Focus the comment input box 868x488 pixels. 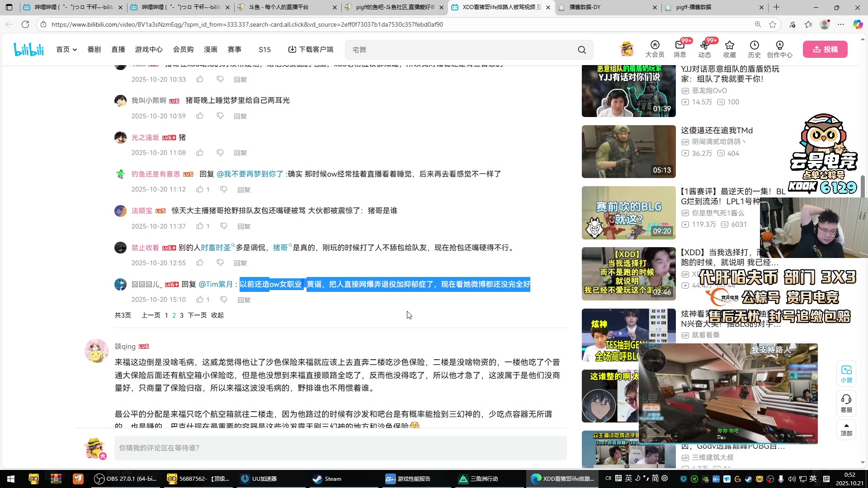click(x=340, y=448)
